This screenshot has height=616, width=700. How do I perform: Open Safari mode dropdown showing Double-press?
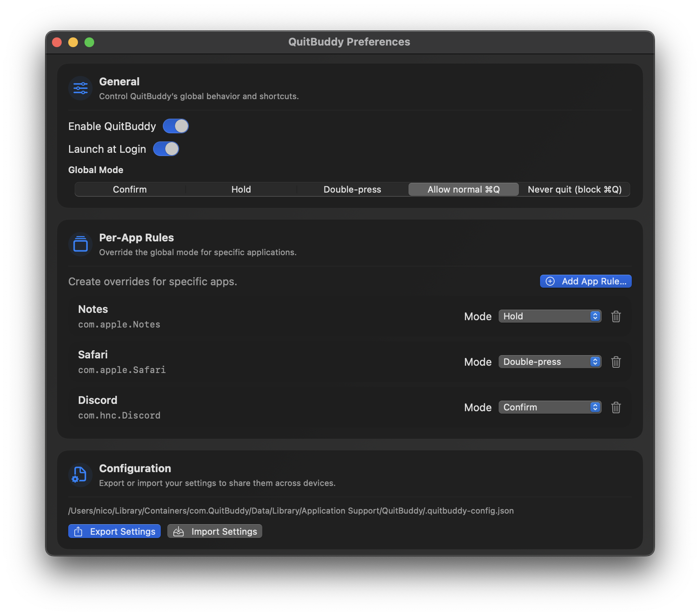click(x=550, y=362)
